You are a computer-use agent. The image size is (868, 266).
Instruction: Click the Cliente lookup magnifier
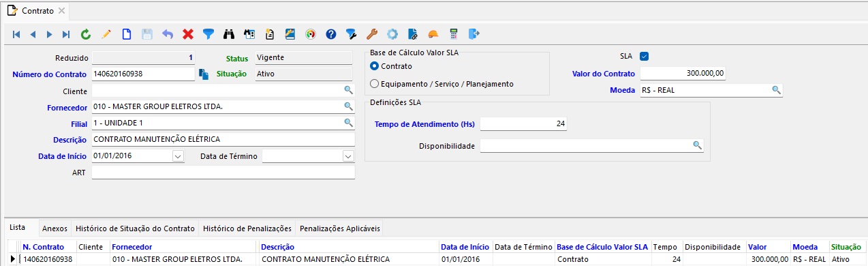pos(347,89)
